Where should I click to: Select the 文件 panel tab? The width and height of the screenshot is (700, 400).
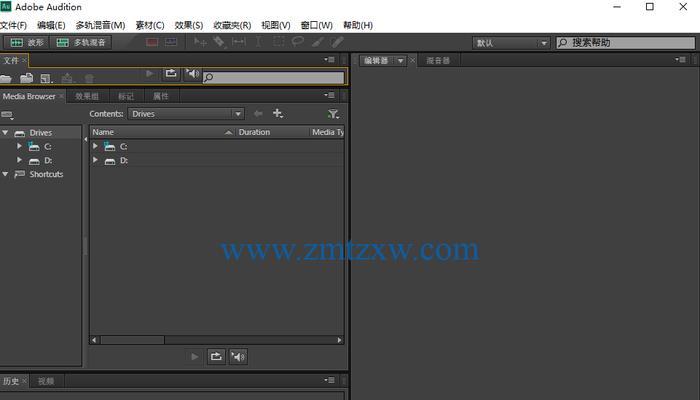tap(11, 60)
